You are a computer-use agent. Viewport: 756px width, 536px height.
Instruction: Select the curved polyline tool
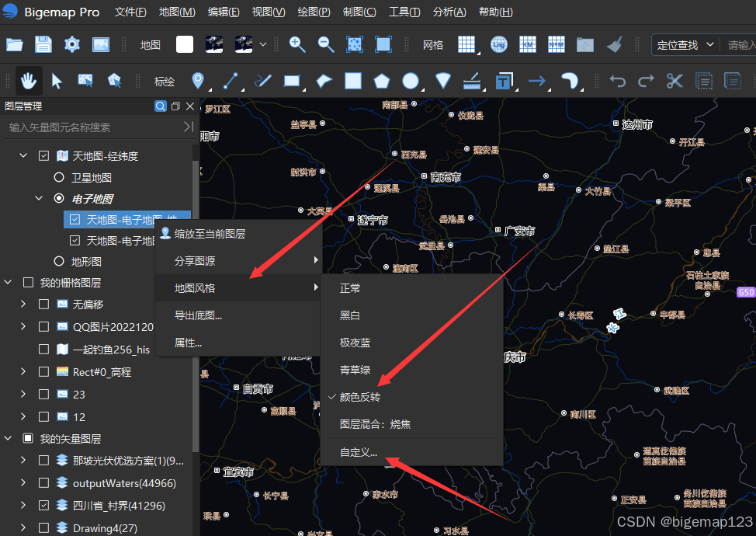(263, 81)
